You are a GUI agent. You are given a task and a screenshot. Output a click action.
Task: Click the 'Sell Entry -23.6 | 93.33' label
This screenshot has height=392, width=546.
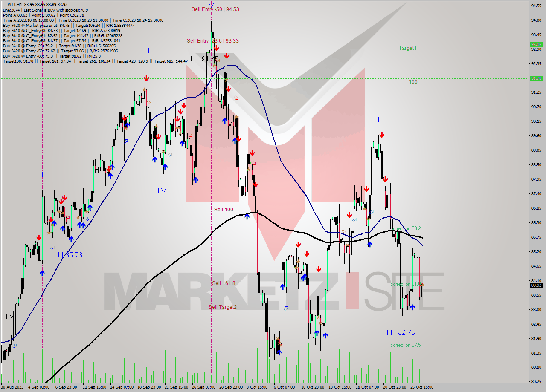(x=212, y=41)
